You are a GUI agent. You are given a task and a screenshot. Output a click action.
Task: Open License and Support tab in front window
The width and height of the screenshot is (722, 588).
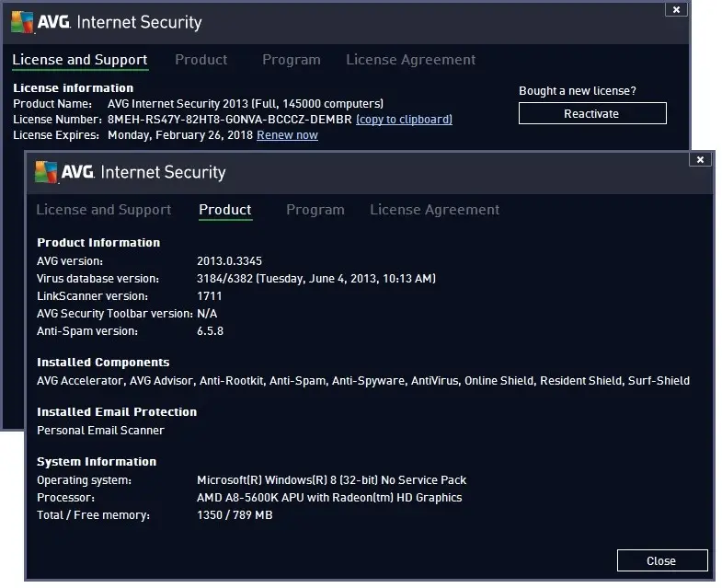click(x=104, y=210)
